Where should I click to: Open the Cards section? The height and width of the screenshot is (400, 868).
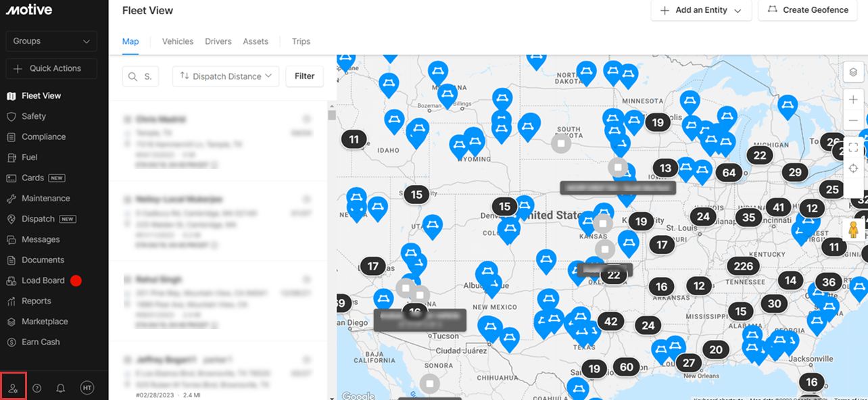click(x=32, y=178)
